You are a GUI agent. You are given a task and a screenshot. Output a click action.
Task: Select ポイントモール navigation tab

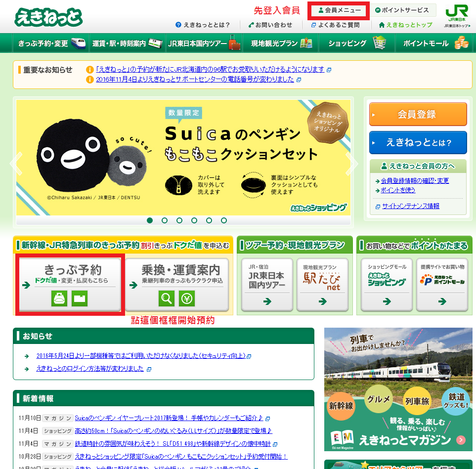[x=433, y=43]
